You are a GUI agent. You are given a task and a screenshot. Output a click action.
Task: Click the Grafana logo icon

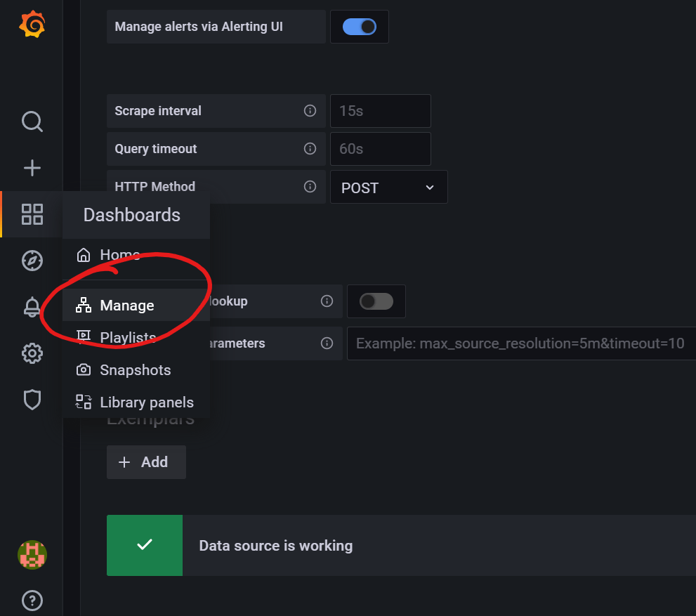[x=32, y=25]
